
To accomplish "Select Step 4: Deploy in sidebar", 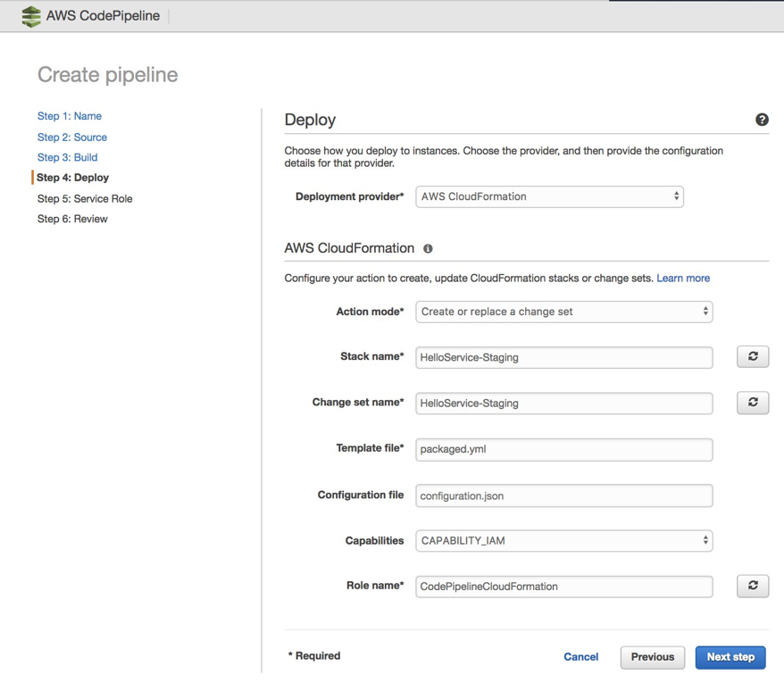I will (73, 178).
